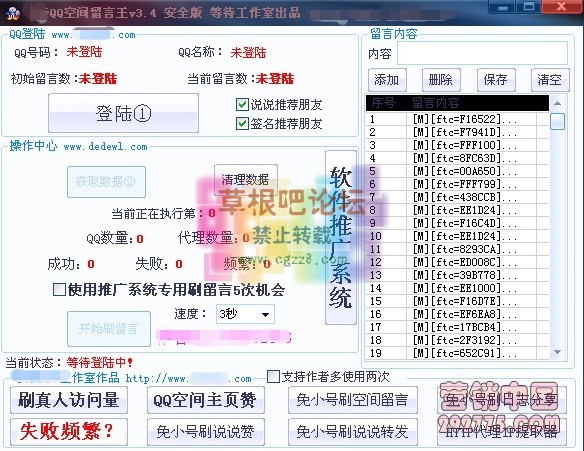Select row 4 [M][ftc=8FC63D]
This screenshot has height=451, width=584.
point(457,158)
